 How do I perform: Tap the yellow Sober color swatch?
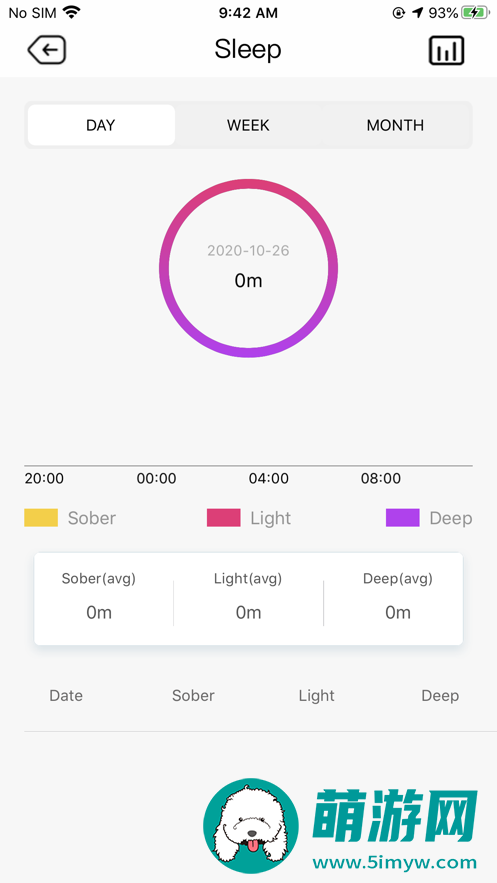click(41, 518)
